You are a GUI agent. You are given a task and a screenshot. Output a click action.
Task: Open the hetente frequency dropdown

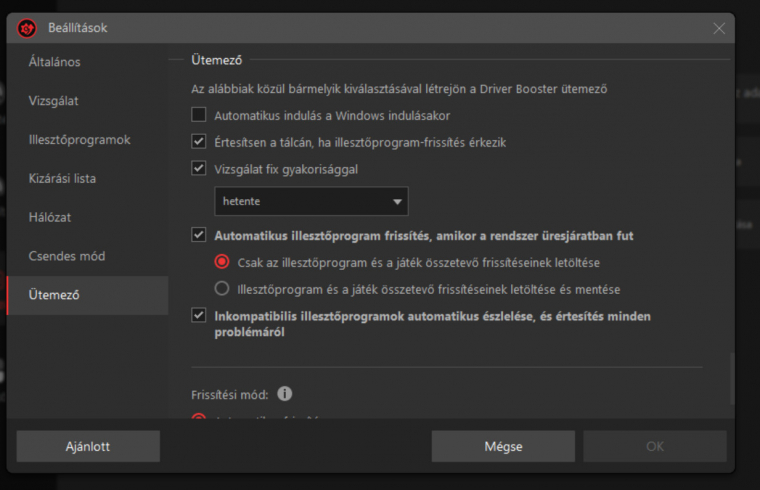click(x=311, y=201)
